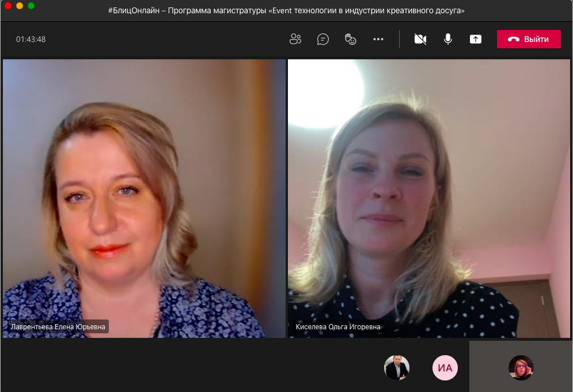Click the Лаврентьева Елена Юрьевна name label
The height and width of the screenshot is (392, 573).
coord(58,327)
